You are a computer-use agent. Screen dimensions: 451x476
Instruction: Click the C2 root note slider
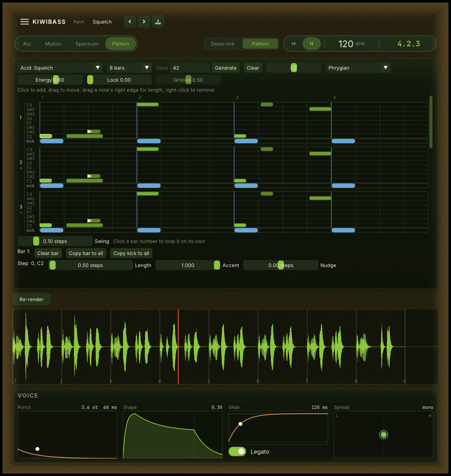point(294,68)
